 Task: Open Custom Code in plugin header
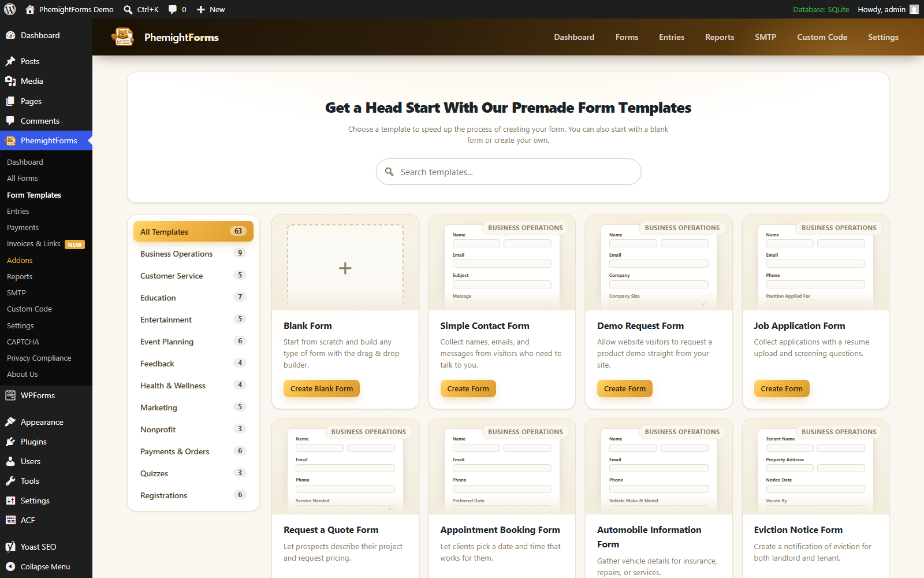(822, 37)
